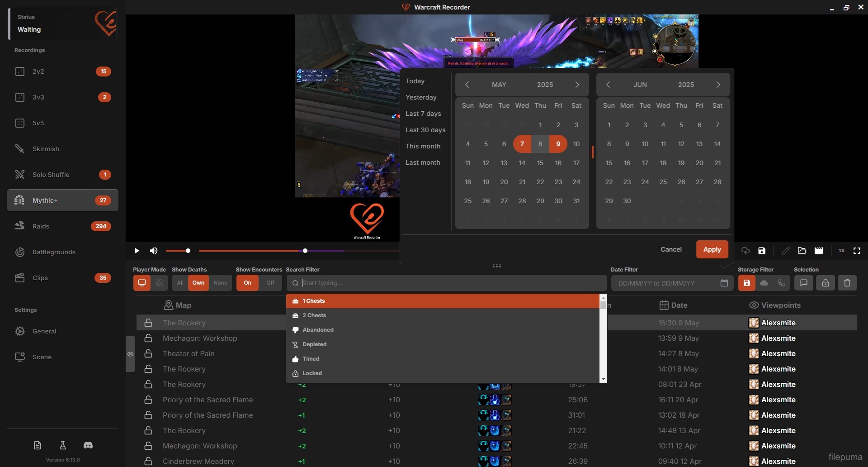Image resolution: width=868 pixels, height=467 pixels.
Task: Open the folder icon in player toolbar
Action: pyautogui.click(x=802, y=251)
